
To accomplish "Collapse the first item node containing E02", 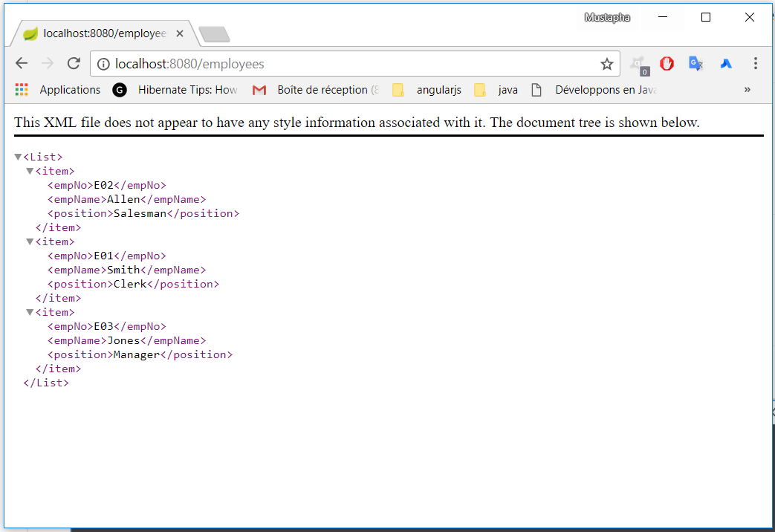I will coord(30,170).
